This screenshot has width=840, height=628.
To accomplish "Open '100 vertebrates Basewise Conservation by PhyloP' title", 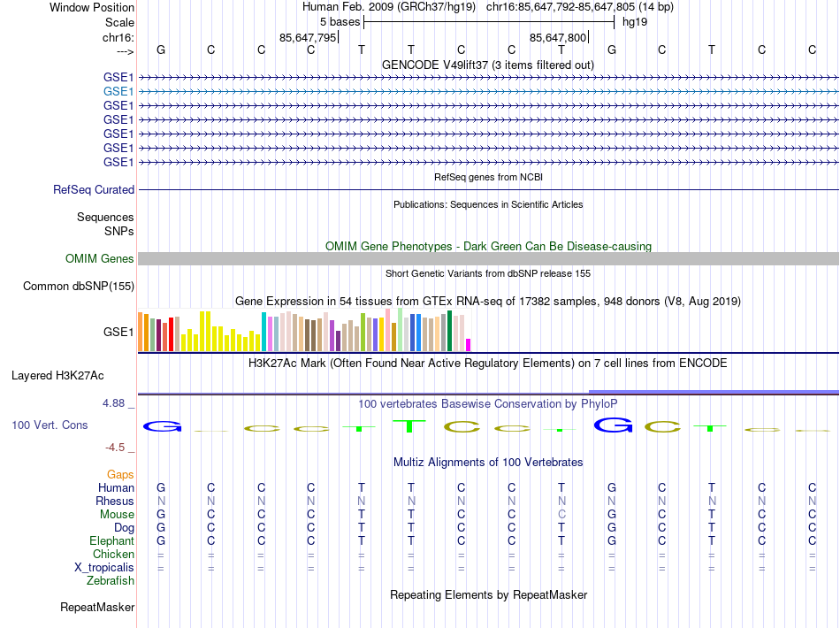I will click(488, 404).
